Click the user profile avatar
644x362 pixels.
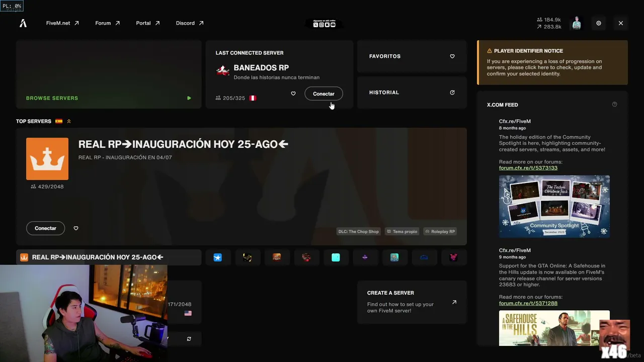click(x=577, y=23)
